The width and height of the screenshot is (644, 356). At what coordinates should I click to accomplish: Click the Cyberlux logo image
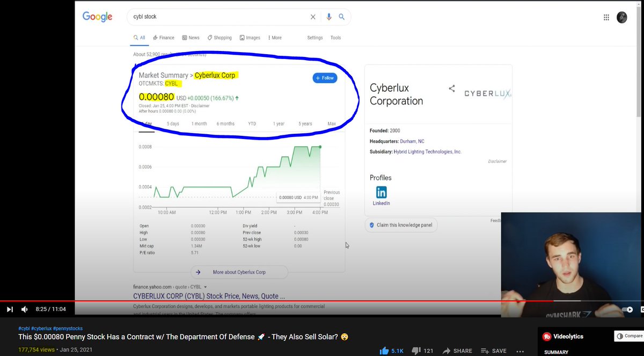(x=487, y=93)
